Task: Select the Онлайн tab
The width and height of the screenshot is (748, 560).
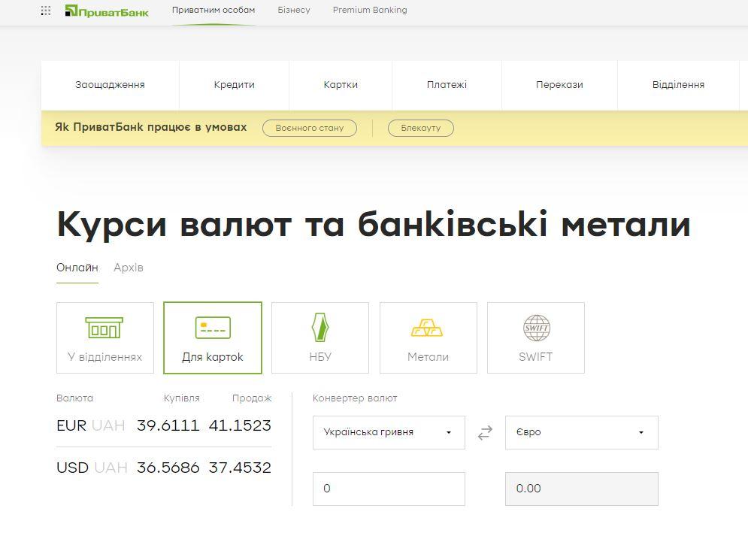Action: click(x=77, y=268)
